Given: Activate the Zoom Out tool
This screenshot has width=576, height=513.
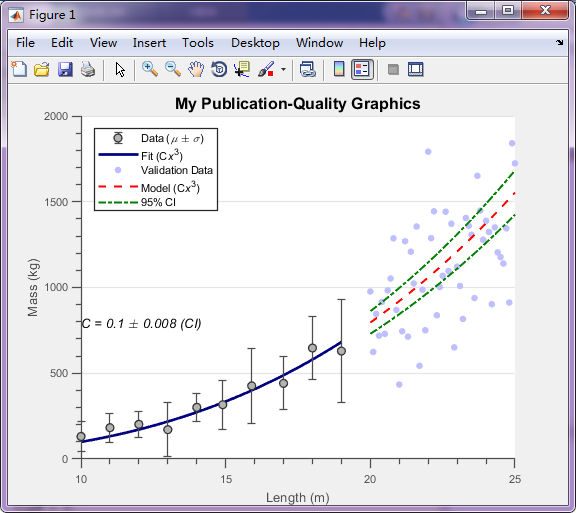Looking at the screenshot, I should click(x=173, y=69).
